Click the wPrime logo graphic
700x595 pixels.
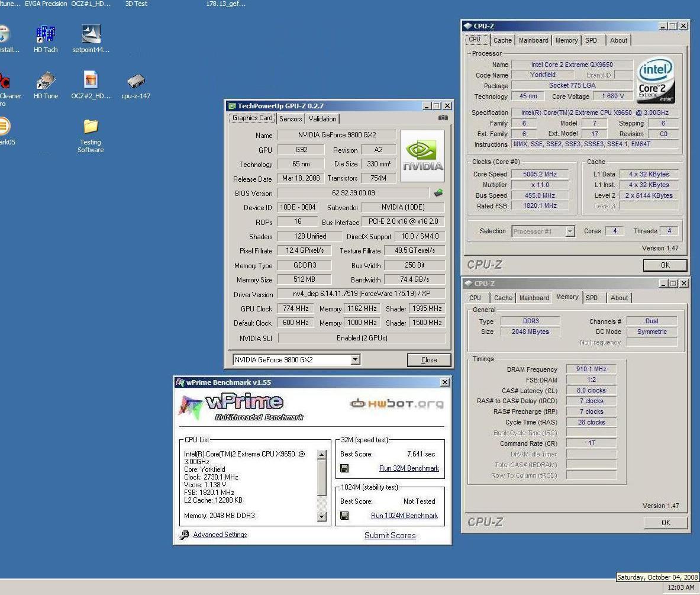pos(241,407)
